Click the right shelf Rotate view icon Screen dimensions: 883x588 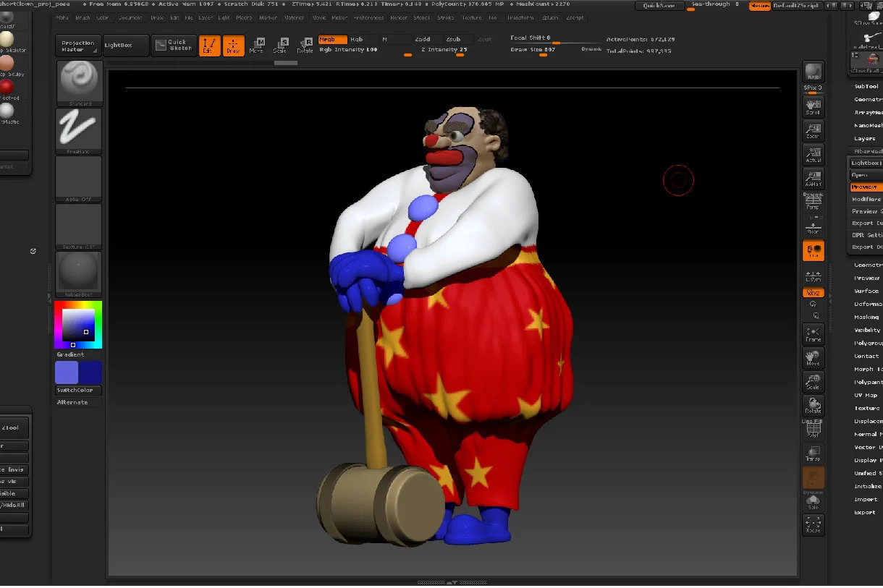click(x=813, y=405)
